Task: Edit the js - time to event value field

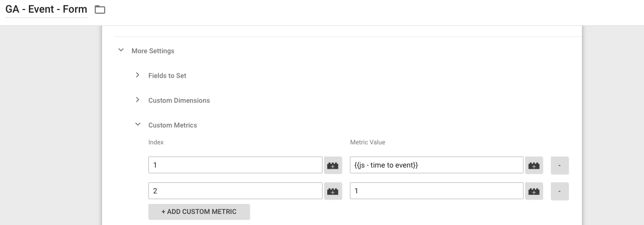Action: point(437,165)
